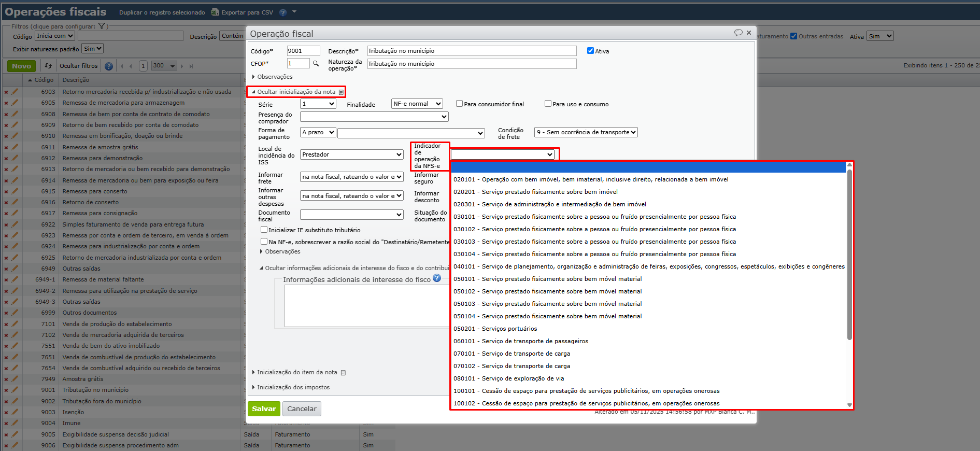The height and width of the screenshot is (451, 980).
Task: Edit row 9001 Tributação no município with pencil
Action: pos(15,390)
